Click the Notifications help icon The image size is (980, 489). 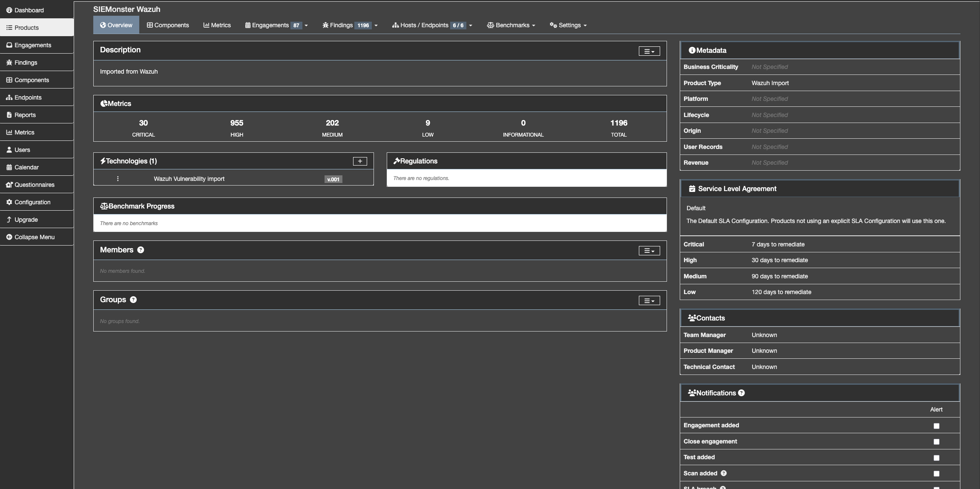click(x=741, y=393)
